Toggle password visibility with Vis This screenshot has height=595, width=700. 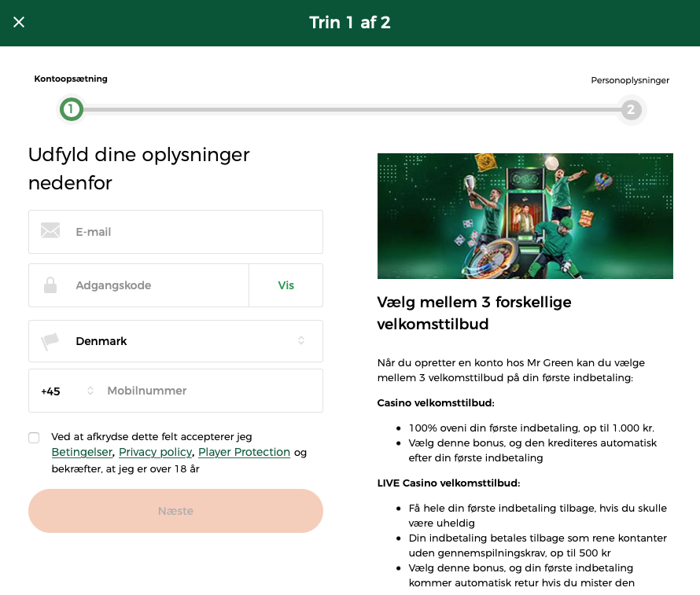coord(286,285)
